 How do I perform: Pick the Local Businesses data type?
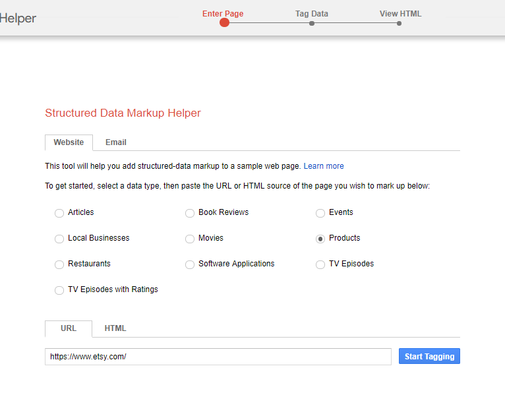(59, 239)
